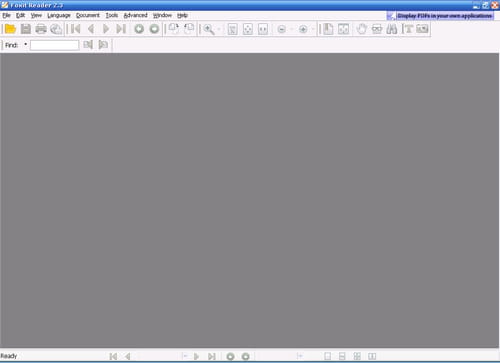Go to last page using toolbar arrow

121,29
